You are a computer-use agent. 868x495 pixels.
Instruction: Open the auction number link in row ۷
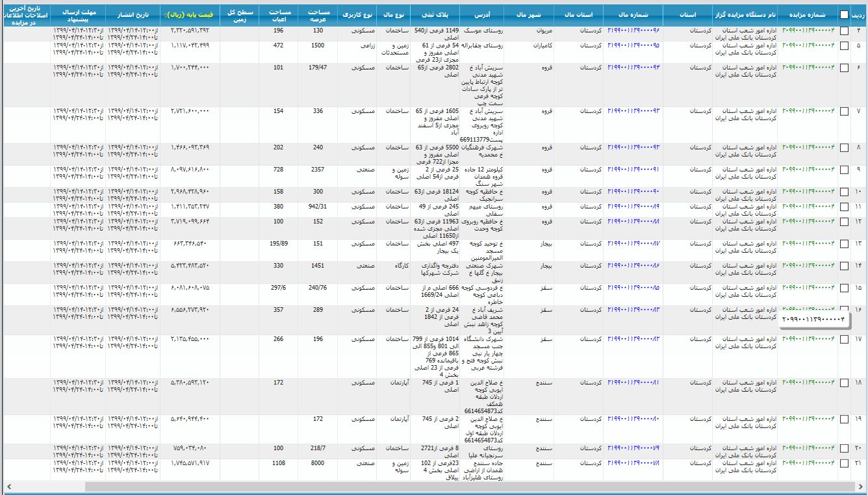809,111
